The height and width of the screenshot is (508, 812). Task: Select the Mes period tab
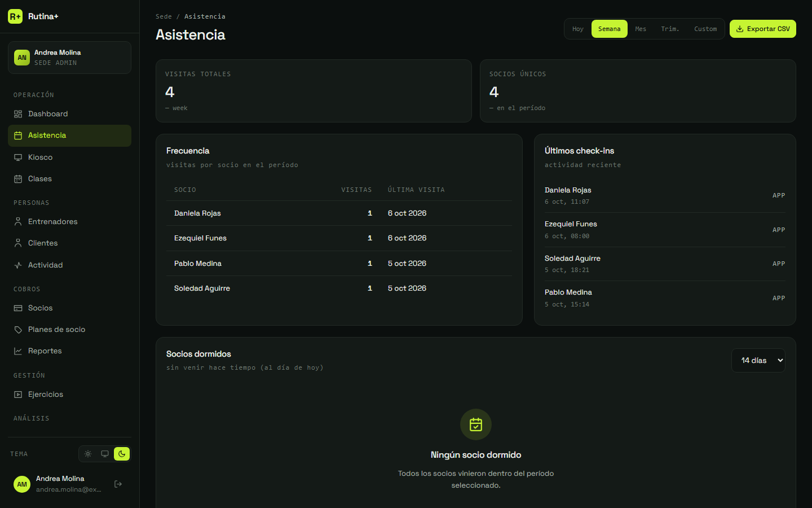coord(641,29)
